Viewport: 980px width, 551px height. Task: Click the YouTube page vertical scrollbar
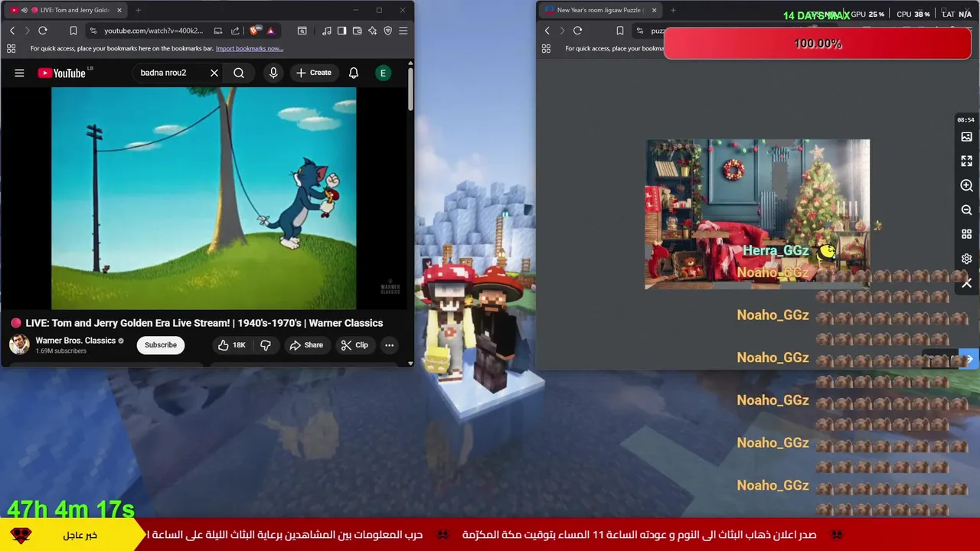pos(410,90)
